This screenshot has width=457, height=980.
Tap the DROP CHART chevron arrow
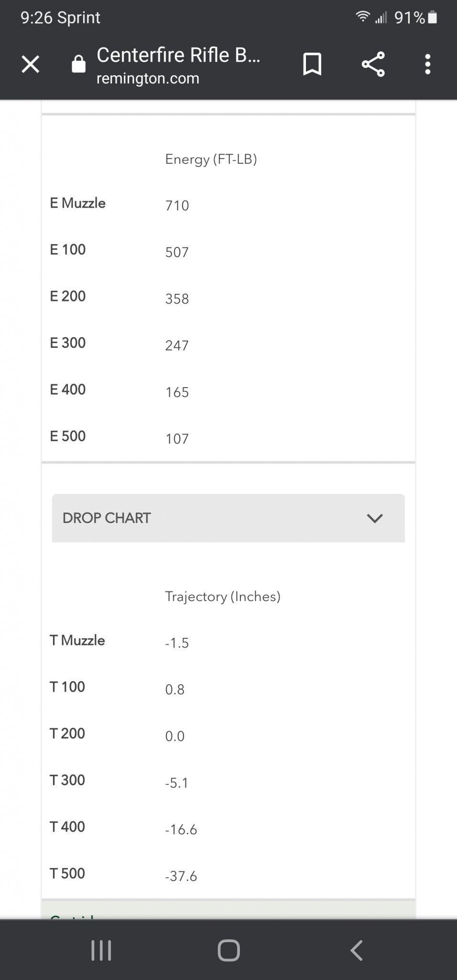(375, 518)
